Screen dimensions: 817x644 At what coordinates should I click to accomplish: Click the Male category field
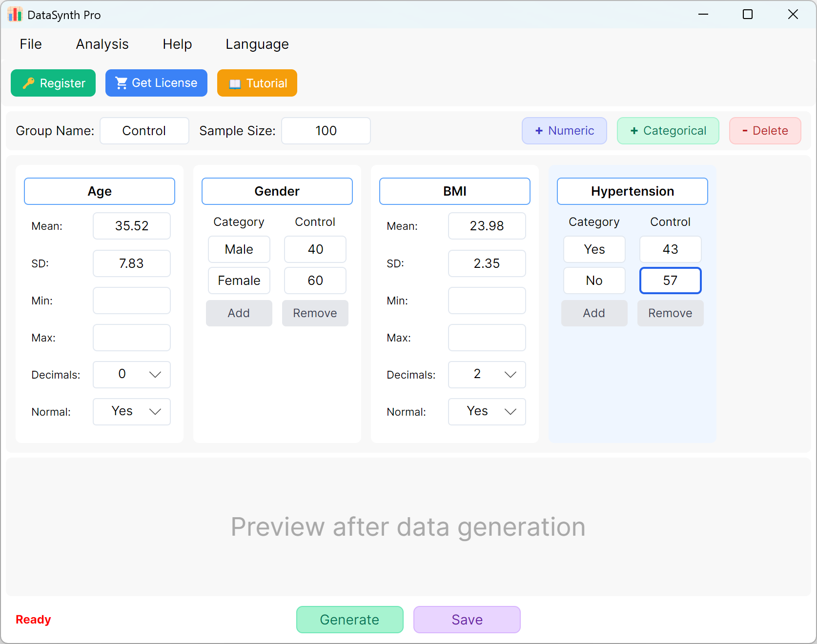(239, 249)
